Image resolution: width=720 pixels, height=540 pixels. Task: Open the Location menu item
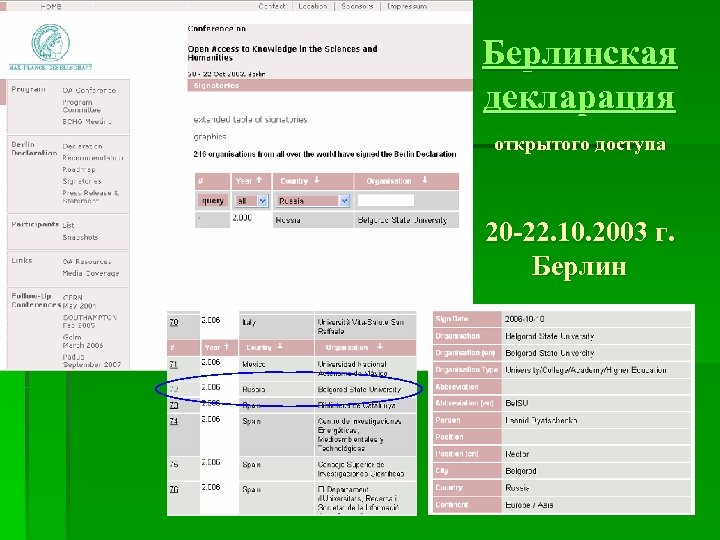point(313,6)
